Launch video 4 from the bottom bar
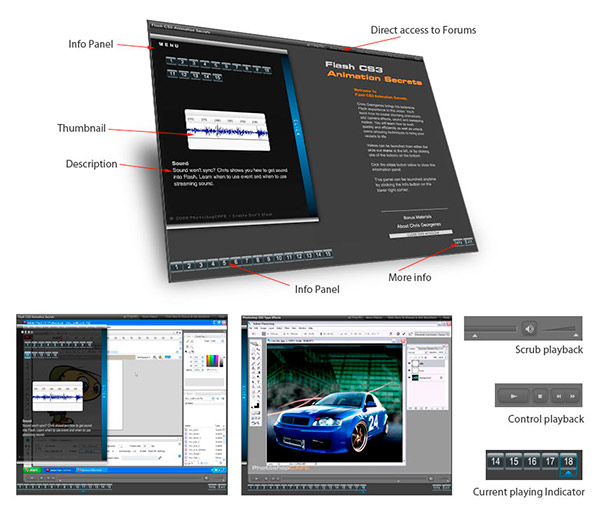600x513 pixels. pyautogui.click(x=212, y=263)
